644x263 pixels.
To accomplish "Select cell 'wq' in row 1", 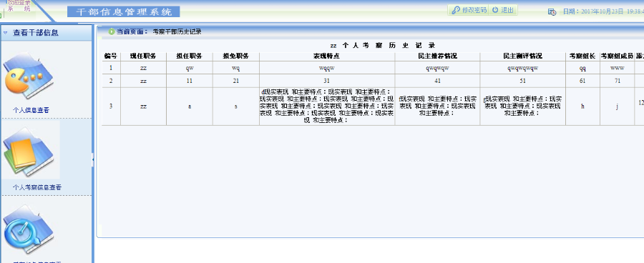I will click(x=235, y=68).
